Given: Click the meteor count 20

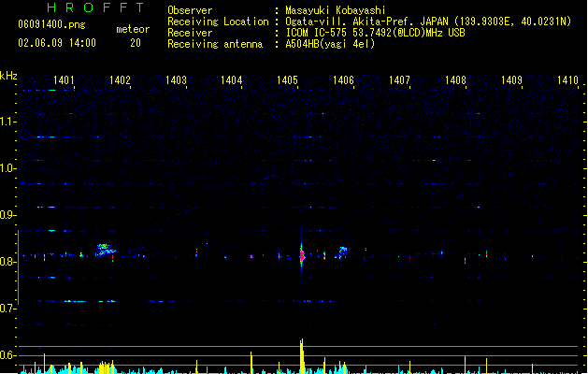Looking at the screenshot, I should coord(136,43).
